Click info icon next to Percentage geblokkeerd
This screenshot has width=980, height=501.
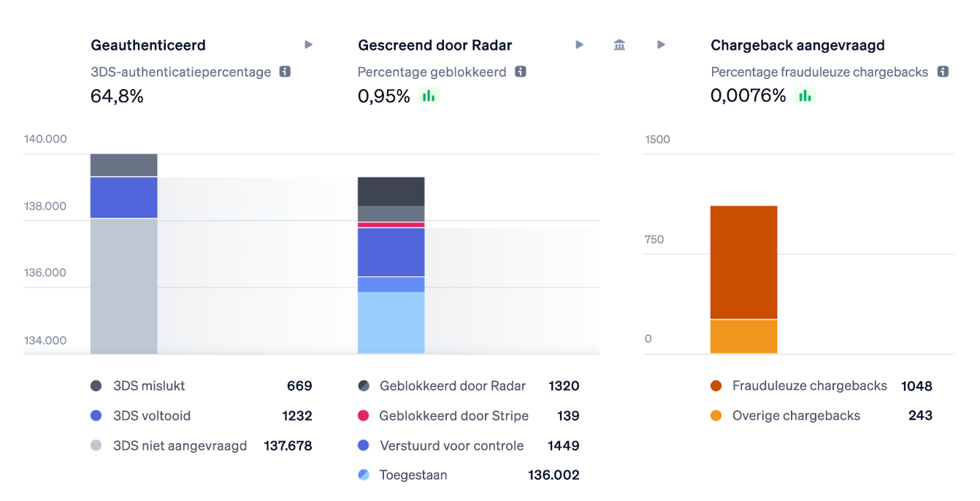(x=520, y=72)
